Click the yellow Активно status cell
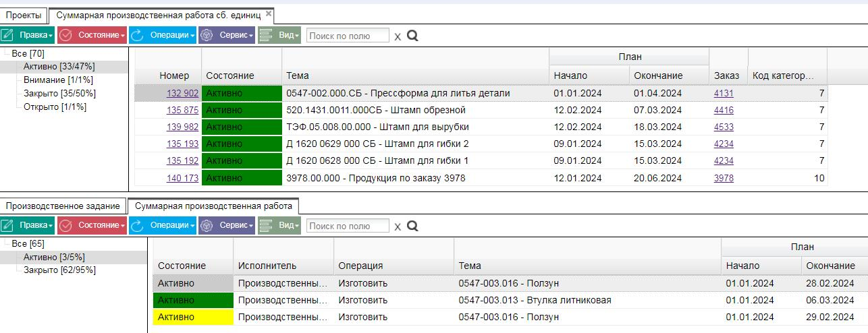 point(193,317)
